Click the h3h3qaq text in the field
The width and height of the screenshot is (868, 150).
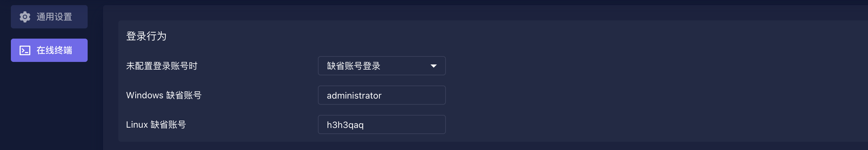pyautogui.click(x=345, y=125)
